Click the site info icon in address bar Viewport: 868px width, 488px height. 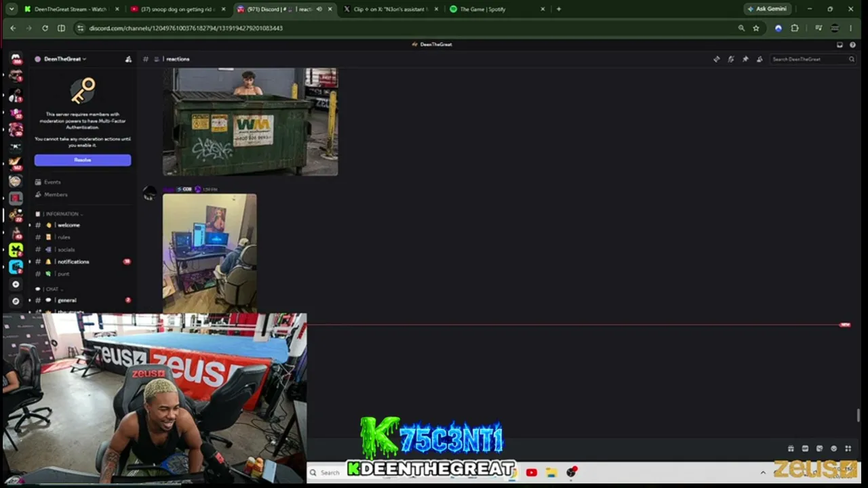point(80,28)
